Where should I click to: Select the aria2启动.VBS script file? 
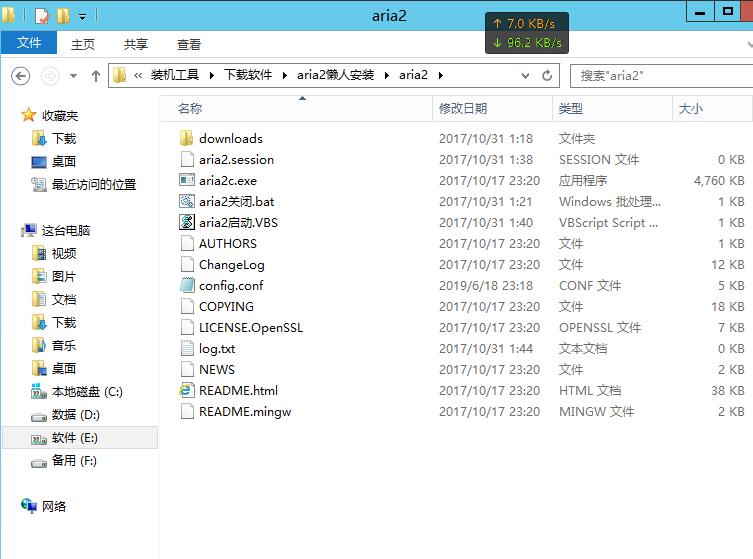pyautogui.click(x=238, y=223)
